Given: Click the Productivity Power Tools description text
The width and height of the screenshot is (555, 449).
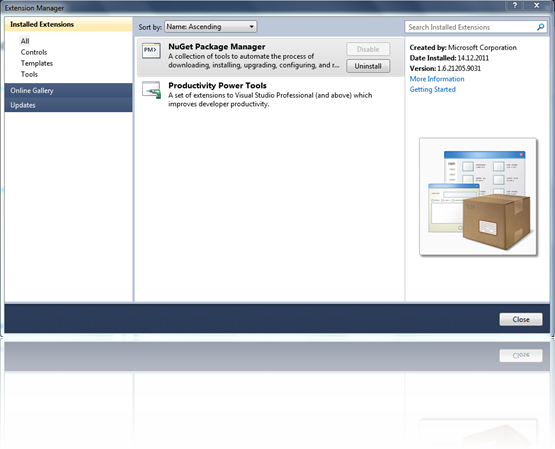Looking at the screenshot, I should [x=270, y=99].
